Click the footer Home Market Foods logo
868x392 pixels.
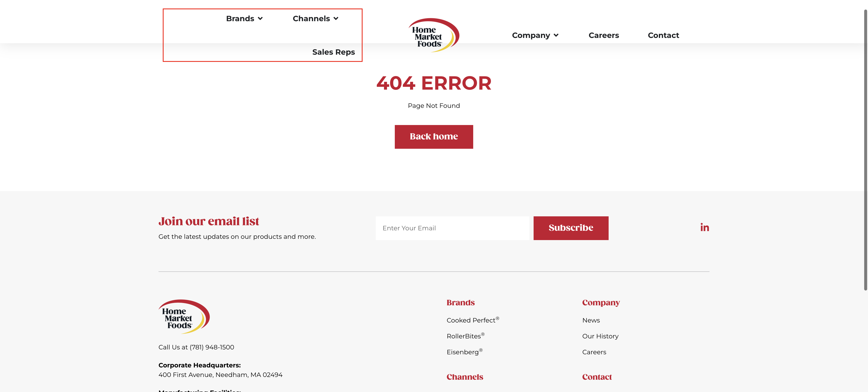pyautogui.click(x=184, y=317)
